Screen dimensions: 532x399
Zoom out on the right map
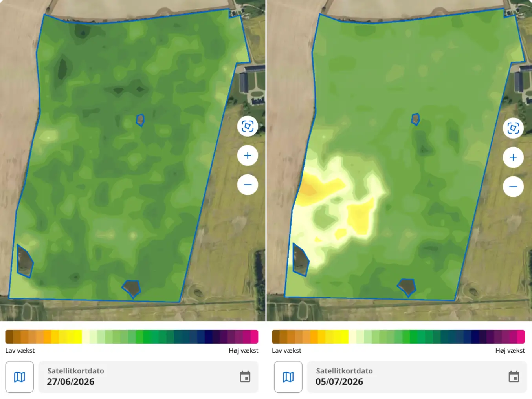[513, 187]
